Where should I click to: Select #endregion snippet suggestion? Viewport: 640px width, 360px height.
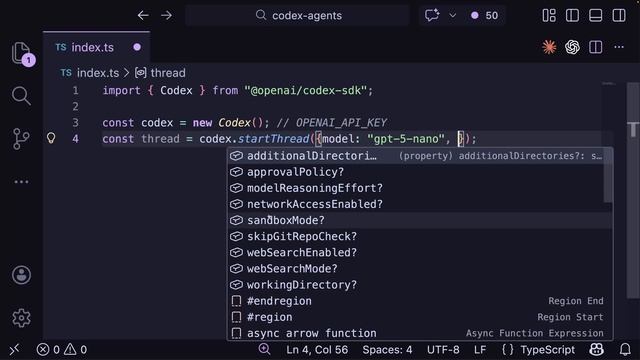pyautogui.click(x=420, y=301)
